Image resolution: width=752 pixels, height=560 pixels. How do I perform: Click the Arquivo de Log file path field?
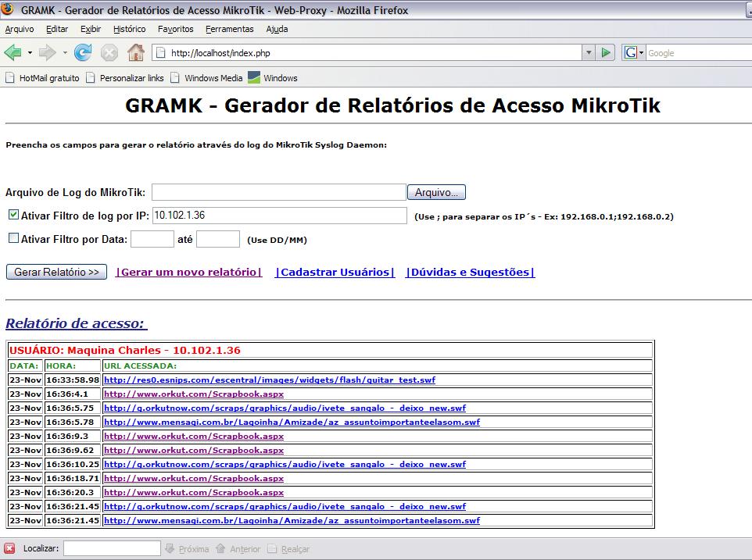click(279, 192)
